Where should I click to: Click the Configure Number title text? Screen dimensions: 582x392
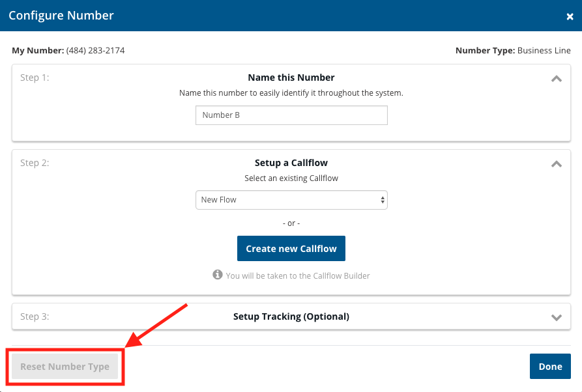pos(61,15)
